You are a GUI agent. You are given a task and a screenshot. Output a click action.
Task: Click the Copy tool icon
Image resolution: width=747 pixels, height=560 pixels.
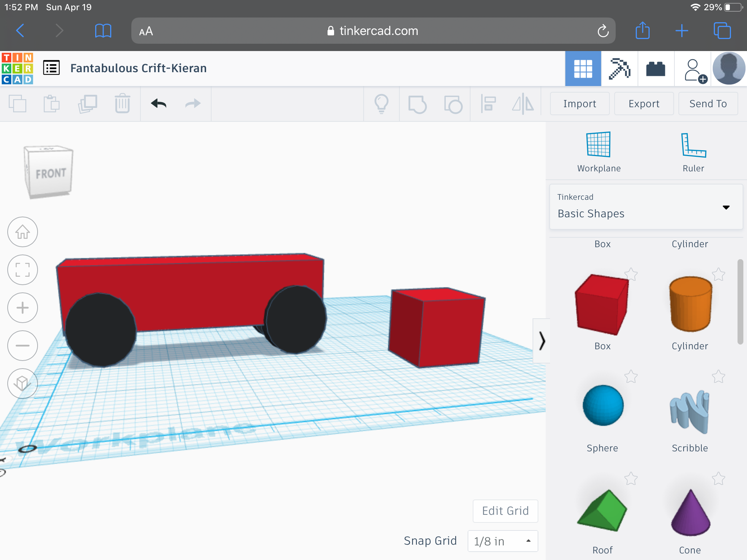(x=17, y=104)
